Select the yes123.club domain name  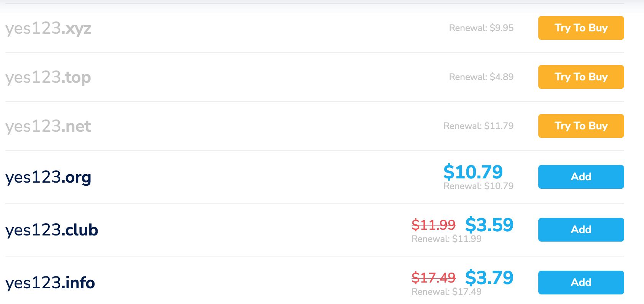[x=52, y=230]
